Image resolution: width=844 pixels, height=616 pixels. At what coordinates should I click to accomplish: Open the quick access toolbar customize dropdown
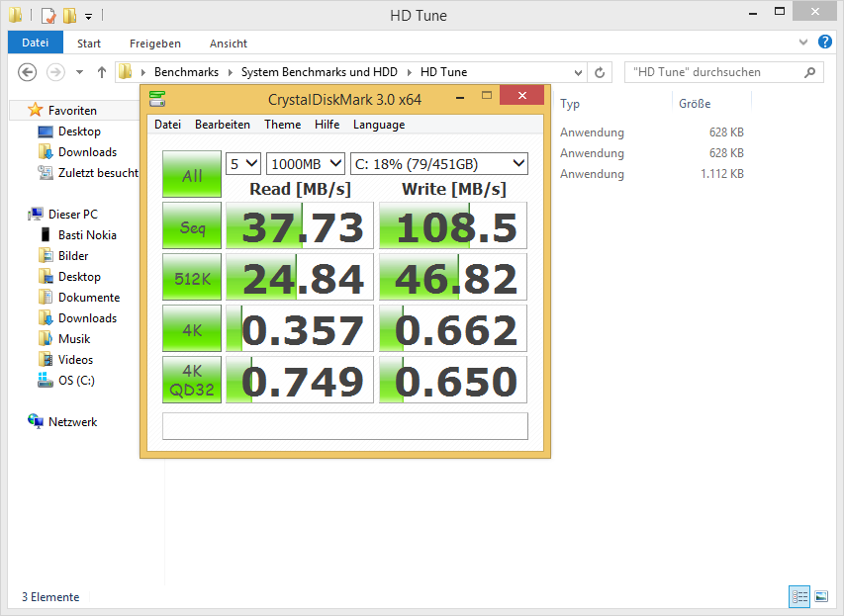88,16
